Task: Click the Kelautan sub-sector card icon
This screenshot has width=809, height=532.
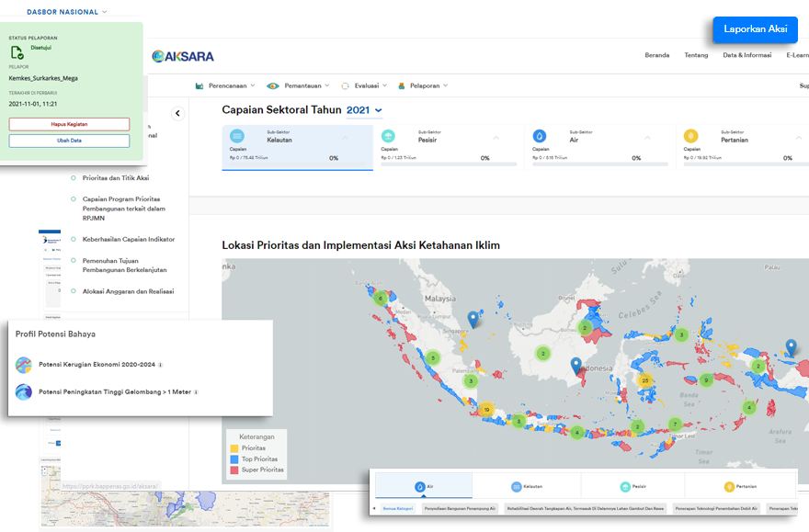Action: coord(237,136)
